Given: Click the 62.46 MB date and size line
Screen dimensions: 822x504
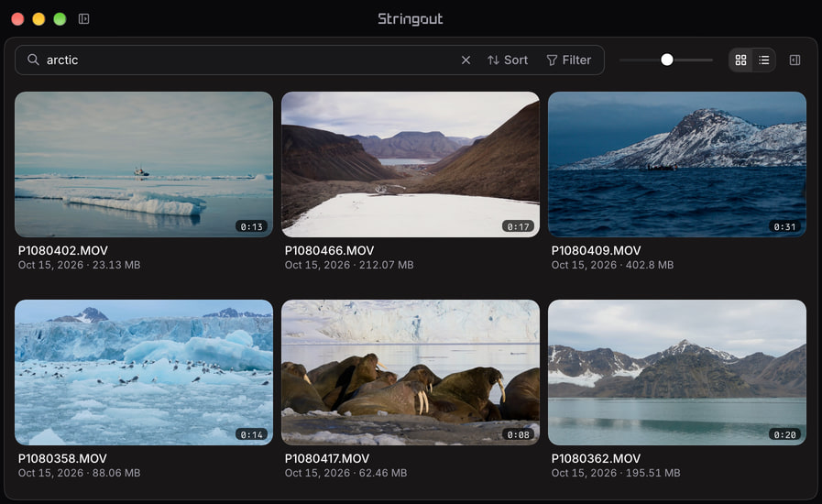Looking at the screenshot, I should click(x=346, y=473).
